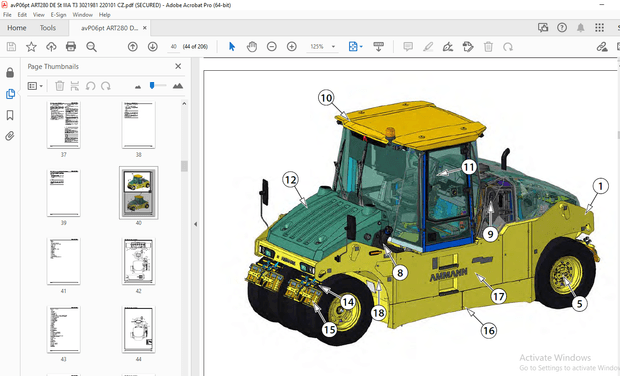Image resolution: width=620 pixels, height=376 pixels.
Task: Select page 39 thumbnail
Action: click(x=64, y=193)
